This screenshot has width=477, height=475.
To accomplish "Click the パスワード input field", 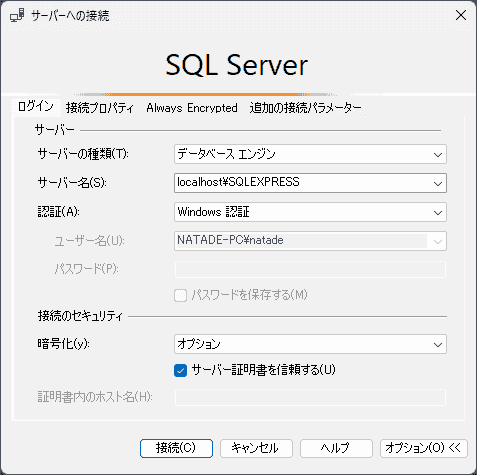I will pyautogui.click(x=310, y=269).
